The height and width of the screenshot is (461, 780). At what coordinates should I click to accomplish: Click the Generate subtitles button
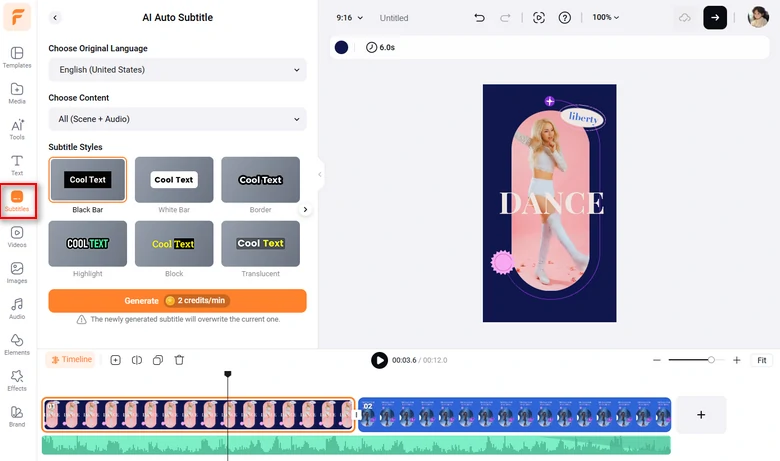click(x=178, y=301)
